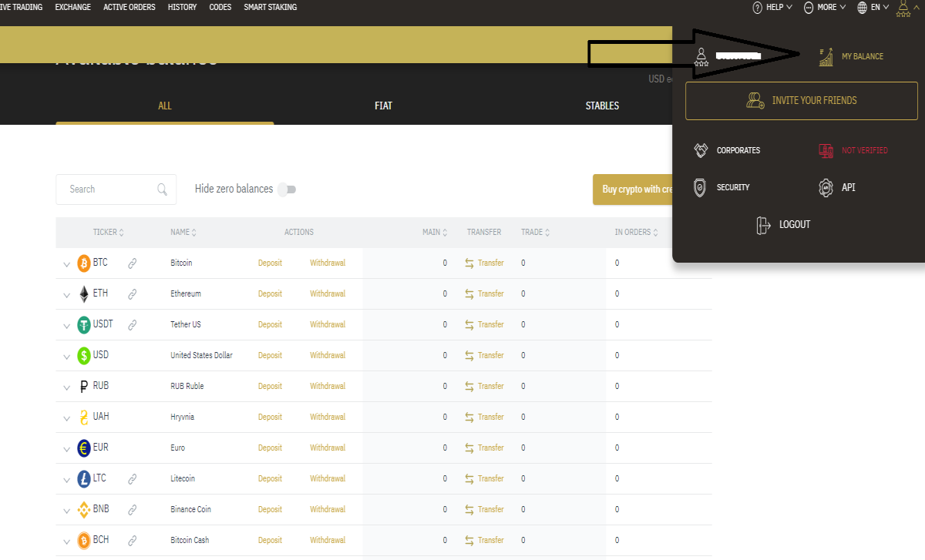This screenshot has height=560, width=925.
Task: Open Active Orders in the top menu
Action: pyautogui.click(x=129, y=7)
